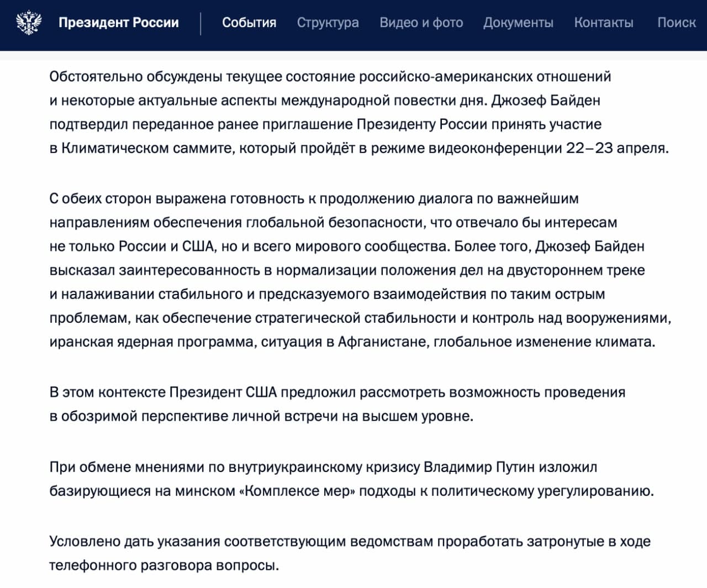Click the date text "22–23 апреля"

tap(616, 148)
